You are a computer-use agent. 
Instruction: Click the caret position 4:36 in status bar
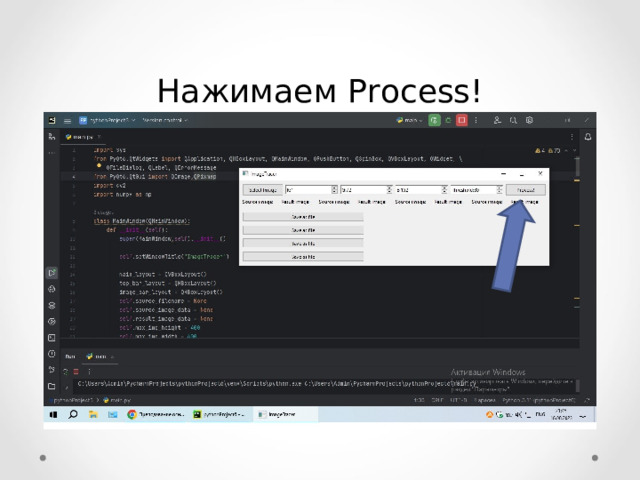point(419,400)
